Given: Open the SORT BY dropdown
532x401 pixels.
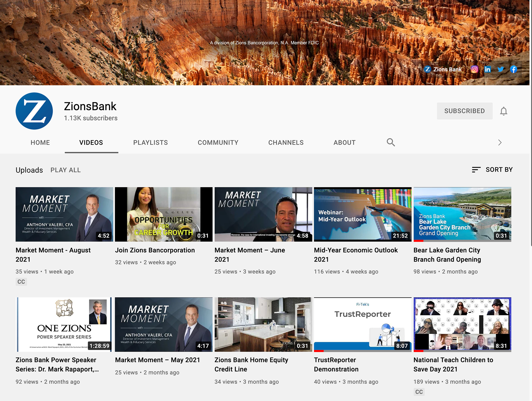Looking at the screenshot, I should click(492, 170).
